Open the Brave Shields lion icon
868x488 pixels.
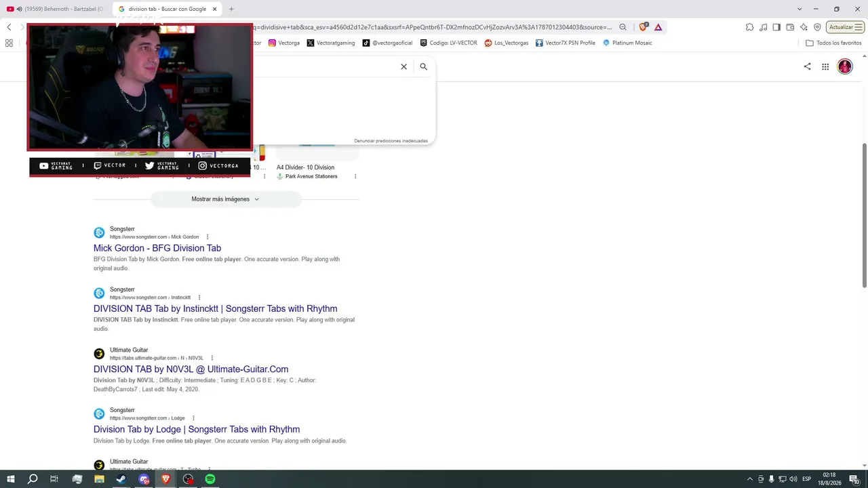tap(643, 27)
